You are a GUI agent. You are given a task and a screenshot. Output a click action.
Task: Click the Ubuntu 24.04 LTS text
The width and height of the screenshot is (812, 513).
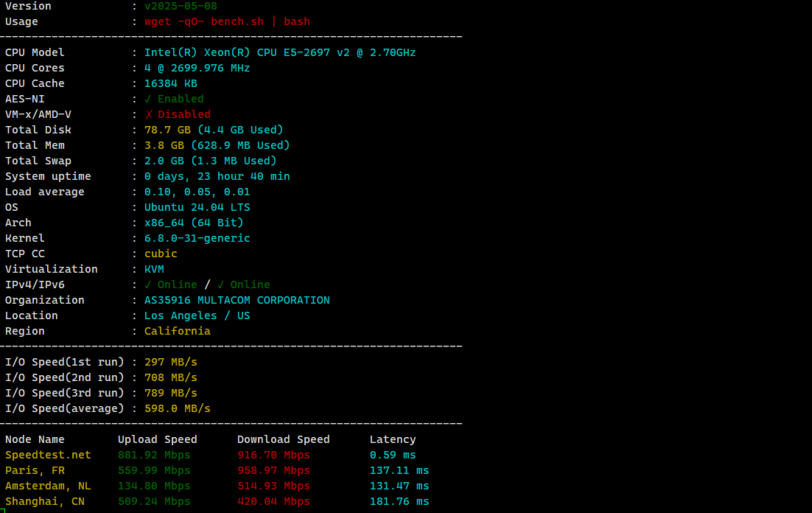(x=197, y=207)
